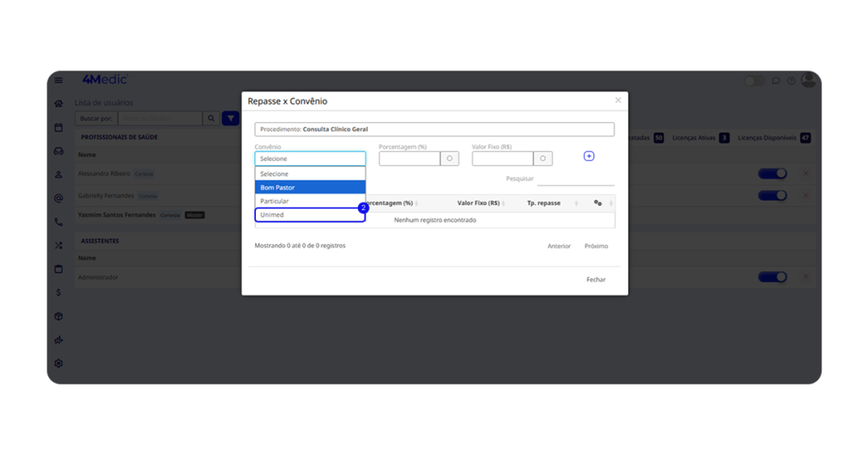Select Unimed from the dropdown list

coord(310,215)
